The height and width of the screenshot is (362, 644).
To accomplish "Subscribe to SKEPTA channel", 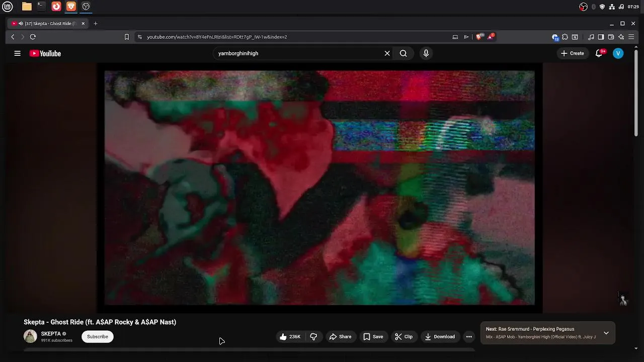I will point(98,337).
